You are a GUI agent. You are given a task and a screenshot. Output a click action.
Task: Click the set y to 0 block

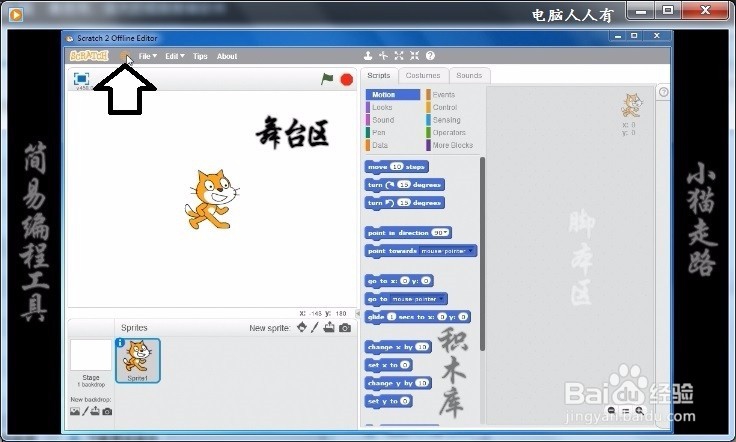(x=389, y=401)
